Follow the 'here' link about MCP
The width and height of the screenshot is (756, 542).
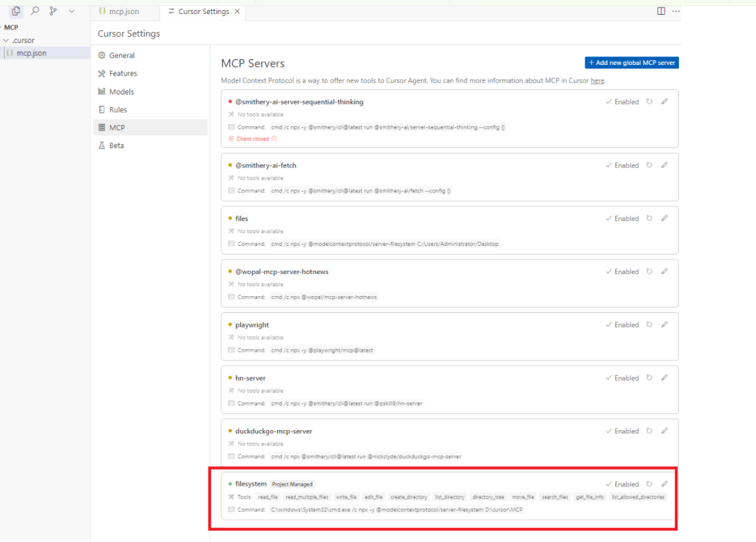click(x=597, y=80)
